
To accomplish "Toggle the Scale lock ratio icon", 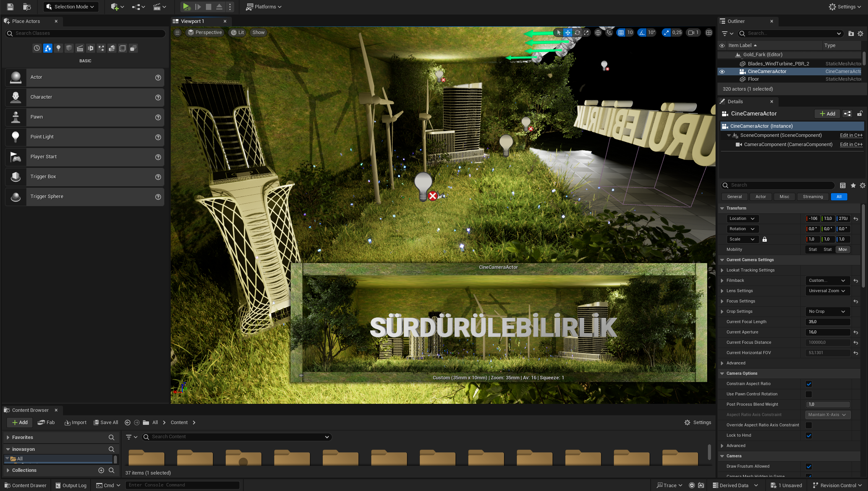I will [764, 239].
